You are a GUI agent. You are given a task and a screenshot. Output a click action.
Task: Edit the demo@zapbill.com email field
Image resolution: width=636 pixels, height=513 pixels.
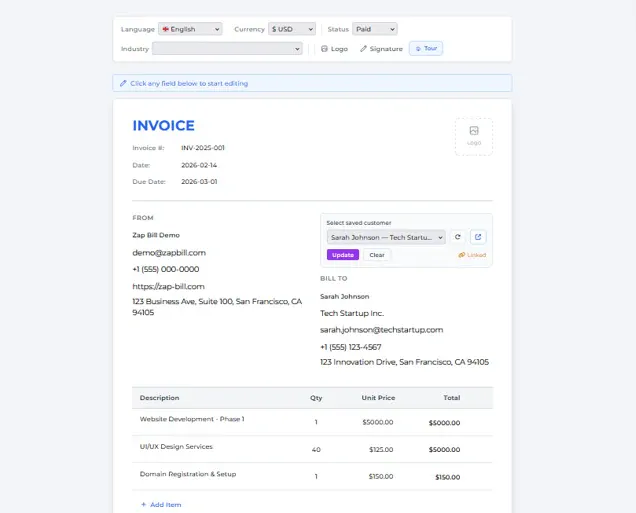coord(169,253)
